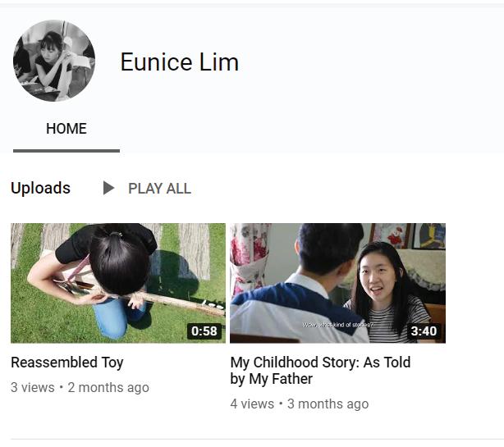Click the subtitle text in the second thumbnail
This screenshot has height=447, width=504.
(x=337, y=325)
